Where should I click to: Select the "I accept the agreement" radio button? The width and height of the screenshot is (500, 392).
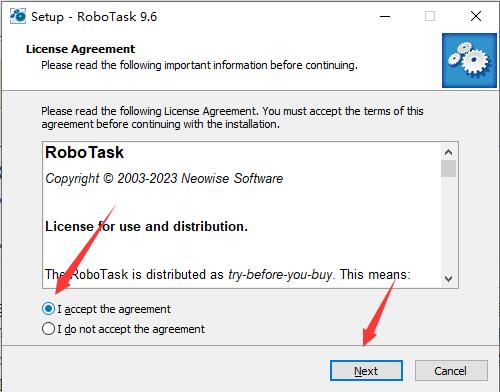click(x=48, y=309)
